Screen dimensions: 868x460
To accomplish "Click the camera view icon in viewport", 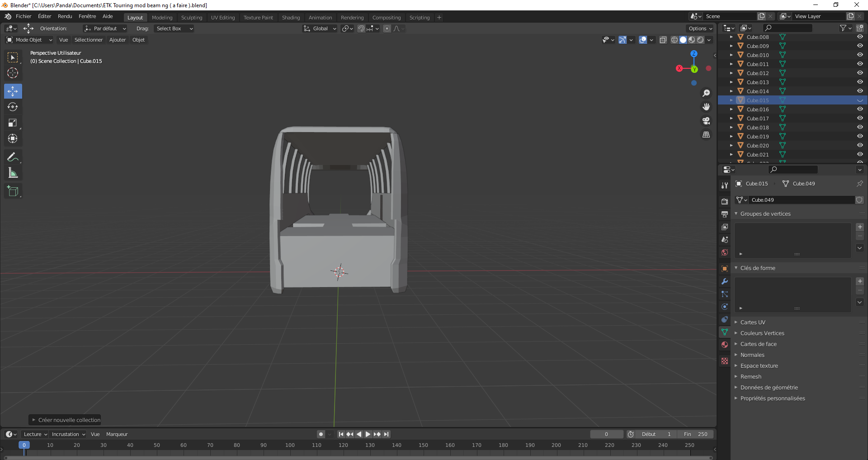I will 706,121.
